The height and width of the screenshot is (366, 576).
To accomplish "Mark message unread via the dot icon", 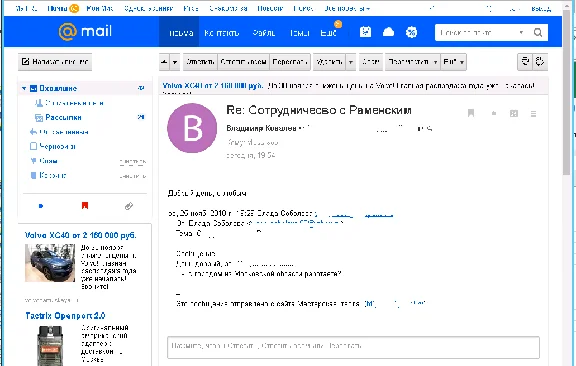I will click(x=494, y=114).
